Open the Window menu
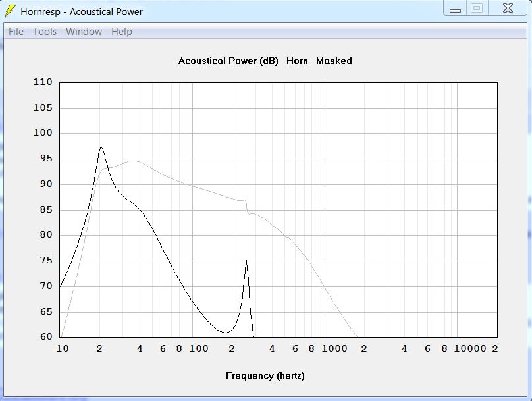Screen dimensions: 532x401 tap(84, 32)
